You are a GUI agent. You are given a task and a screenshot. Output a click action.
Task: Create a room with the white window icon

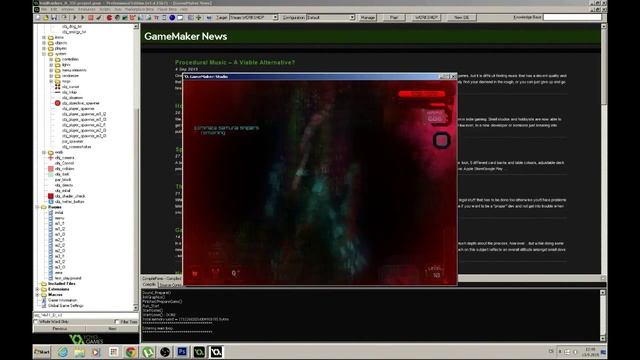(180, 18)
